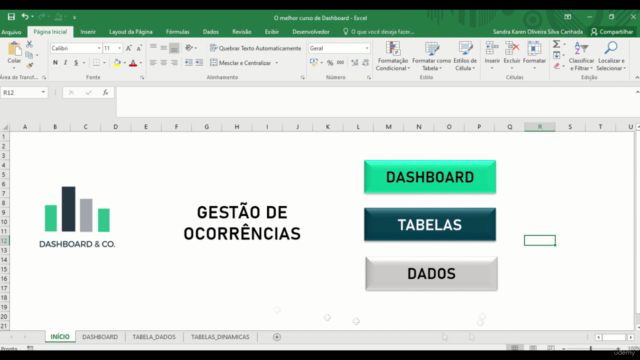Apply thousands separator (000) style
Viewport: 640px width, 360px height.
point(340,63)
